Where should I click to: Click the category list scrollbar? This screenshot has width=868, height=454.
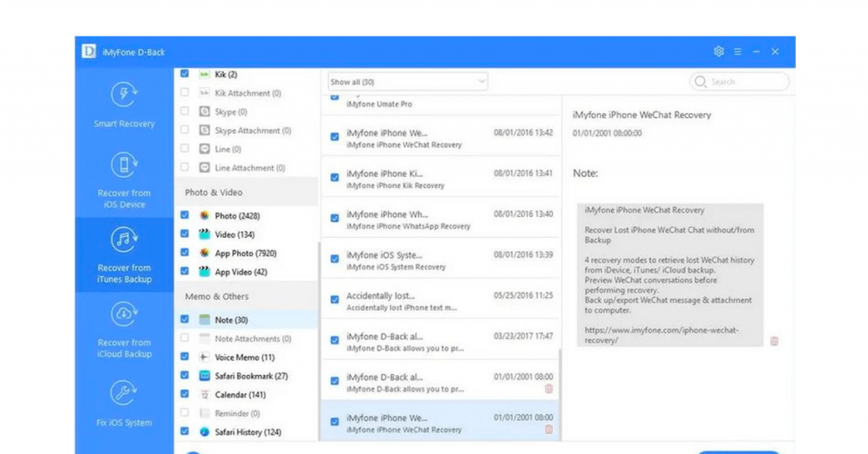click(x=319, y=341)
